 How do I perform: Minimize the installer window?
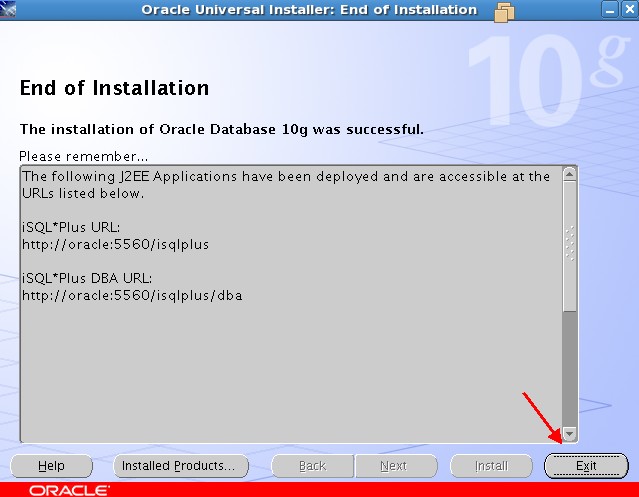pyautogui.click(x=610, y=10)
